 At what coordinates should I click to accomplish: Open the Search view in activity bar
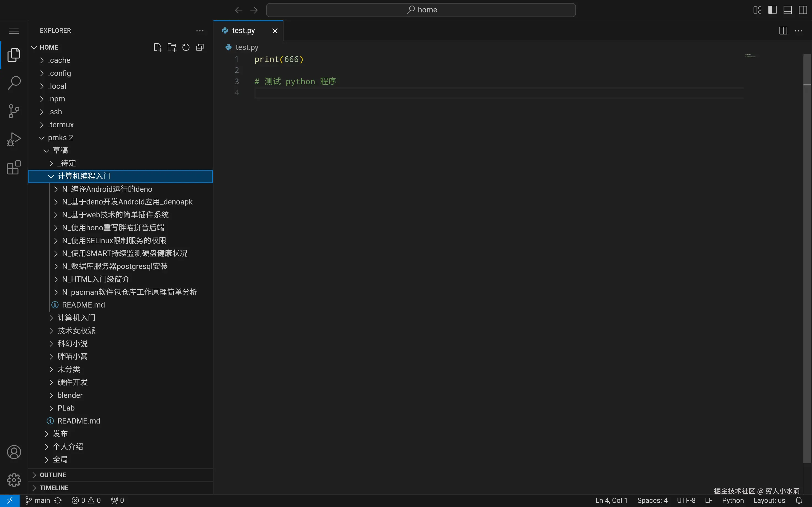tap(14, 83)
